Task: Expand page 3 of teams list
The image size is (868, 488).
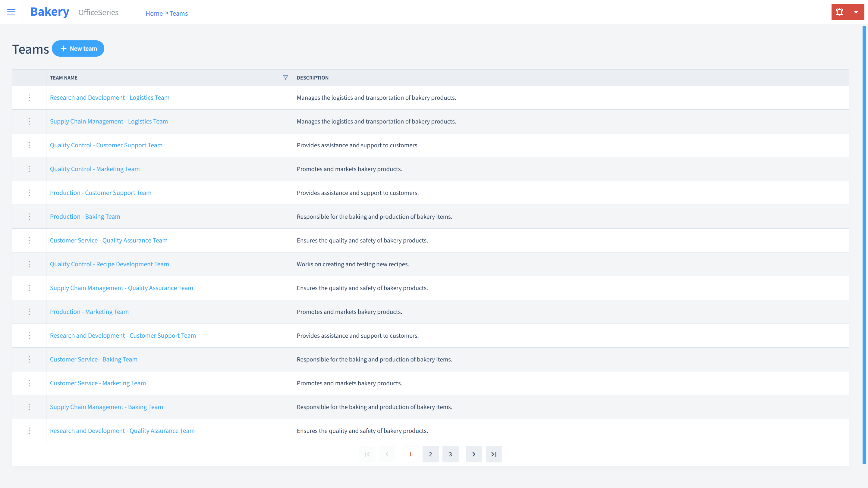Action: [x=450, y=454]
